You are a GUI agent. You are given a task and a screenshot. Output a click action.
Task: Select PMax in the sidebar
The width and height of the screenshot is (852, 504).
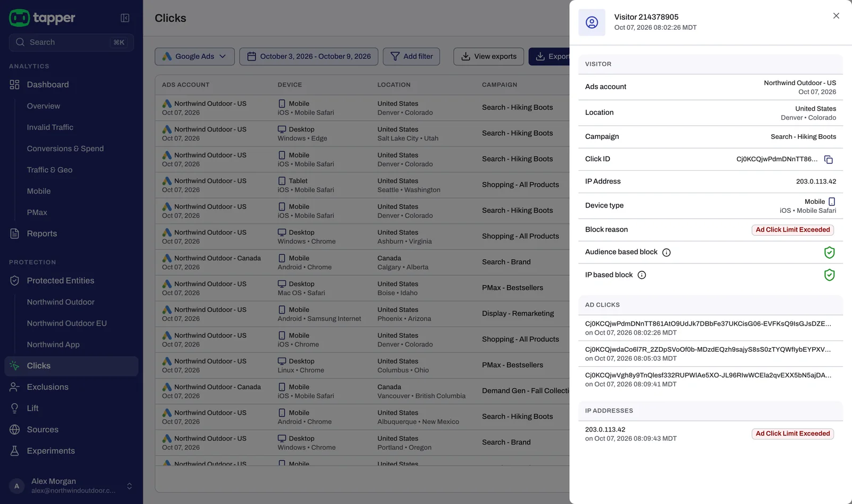point(37,212)
